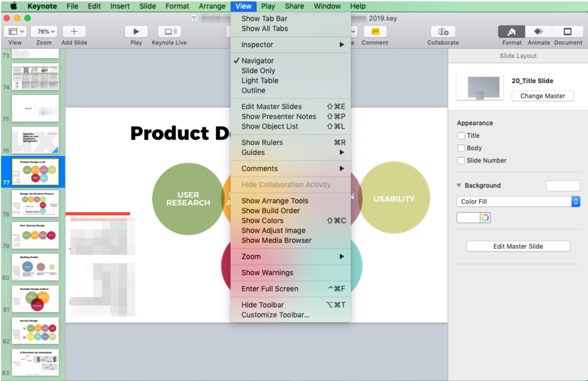Click the Keynote Live icon
This screenshot has height=381, width=588.
click(x=169, y=32)
